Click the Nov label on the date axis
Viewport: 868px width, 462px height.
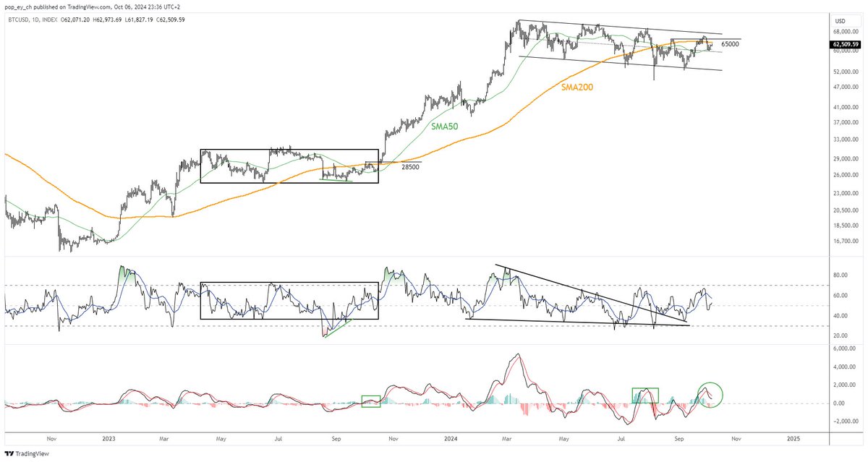pyautogui.click(x=51, y=439)
